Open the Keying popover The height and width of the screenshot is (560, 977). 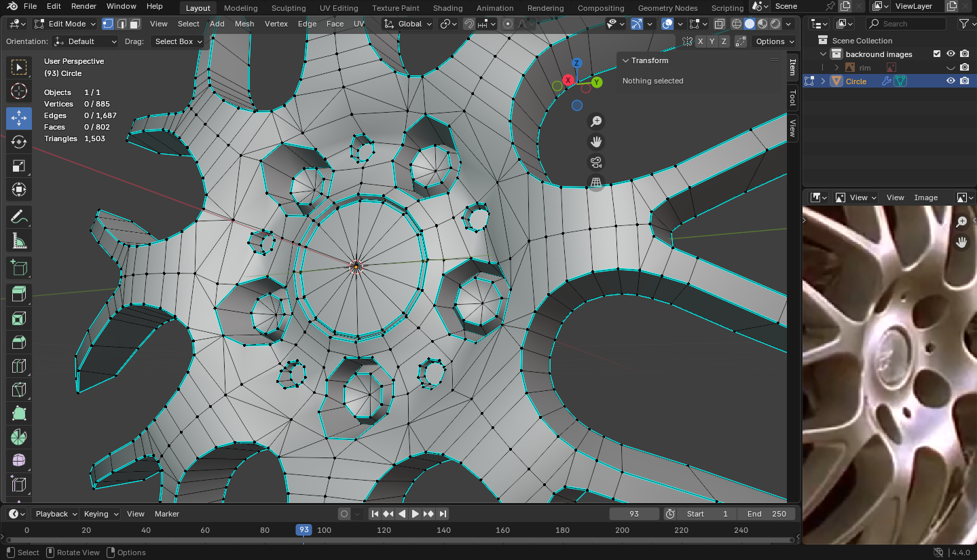[x=100, y=514]
